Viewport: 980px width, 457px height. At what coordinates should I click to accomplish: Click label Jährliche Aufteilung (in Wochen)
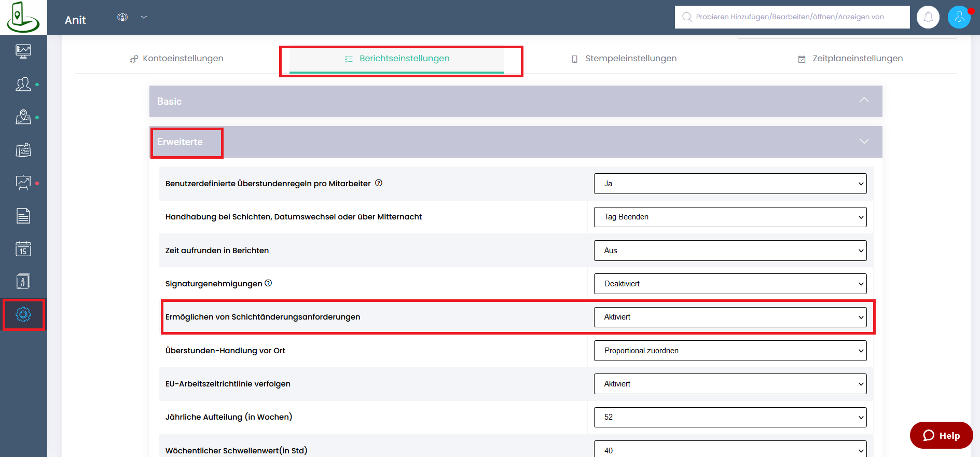(229, 417)
